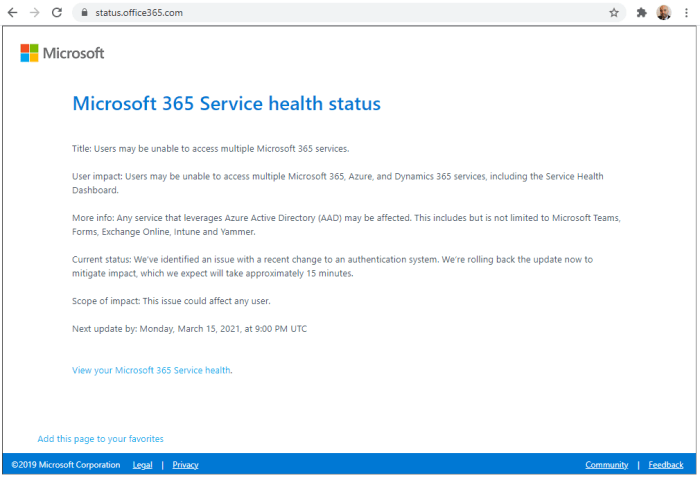Click the padlock site security icon
The width and height of the screenshot is (700, 478).
tap(84, 12)
